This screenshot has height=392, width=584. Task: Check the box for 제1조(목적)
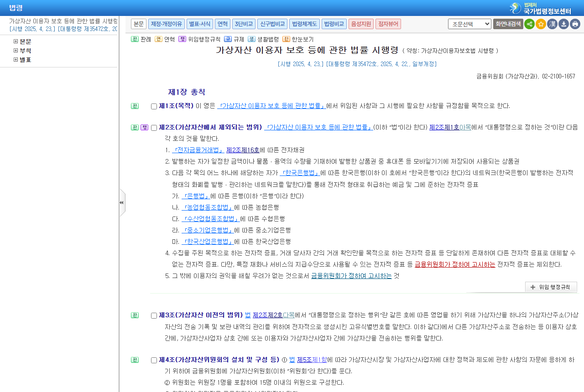[154, 106]
